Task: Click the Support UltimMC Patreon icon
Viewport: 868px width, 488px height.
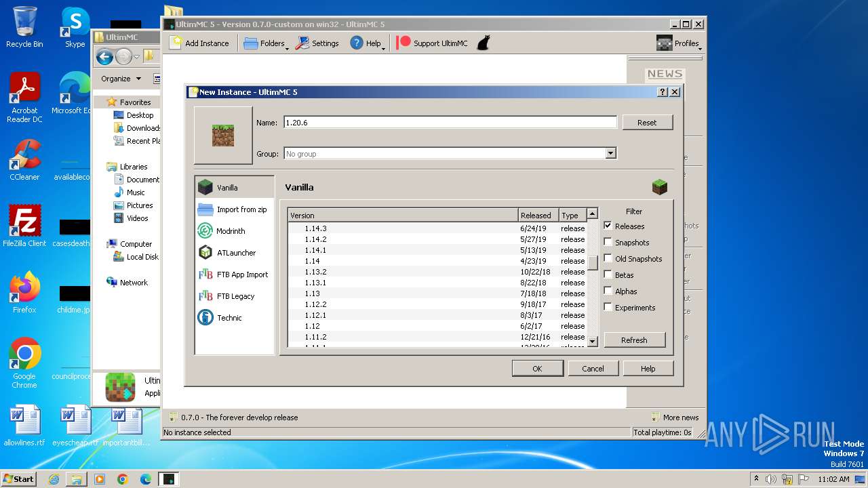Action: (403, 42)
